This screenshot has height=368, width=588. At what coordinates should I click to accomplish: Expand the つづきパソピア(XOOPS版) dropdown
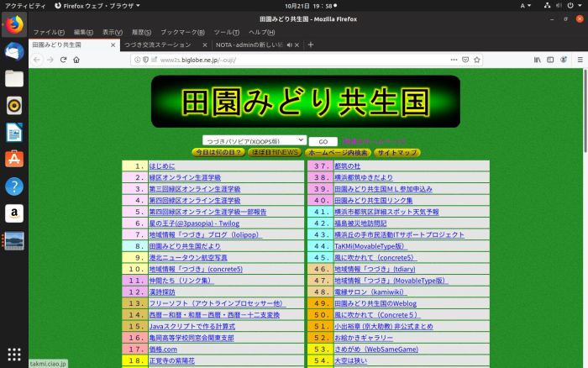pyautogui.click(x=255, y=141)
